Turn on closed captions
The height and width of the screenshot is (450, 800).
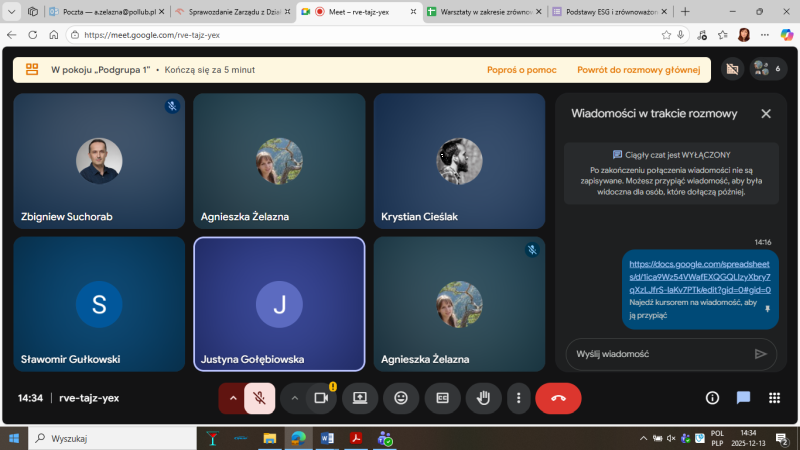(x=442, y=397)
